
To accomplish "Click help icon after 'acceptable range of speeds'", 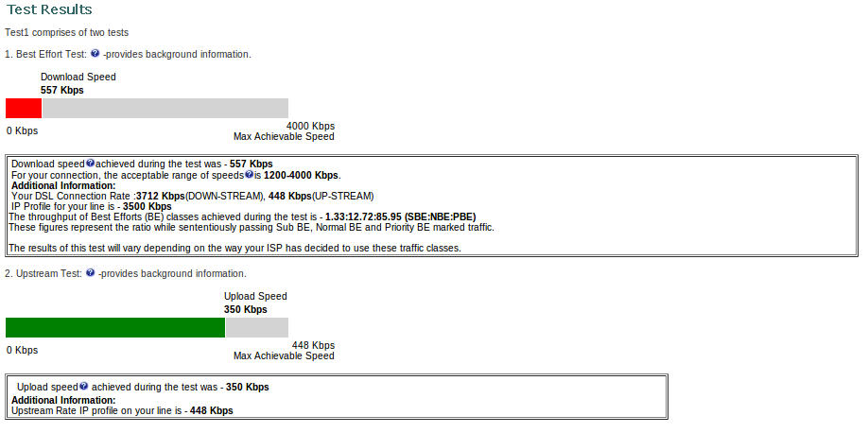I will tap(249, 175).
